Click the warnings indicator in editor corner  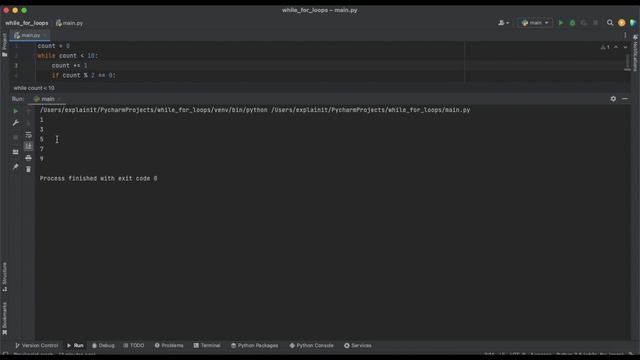tap(605, 47)
